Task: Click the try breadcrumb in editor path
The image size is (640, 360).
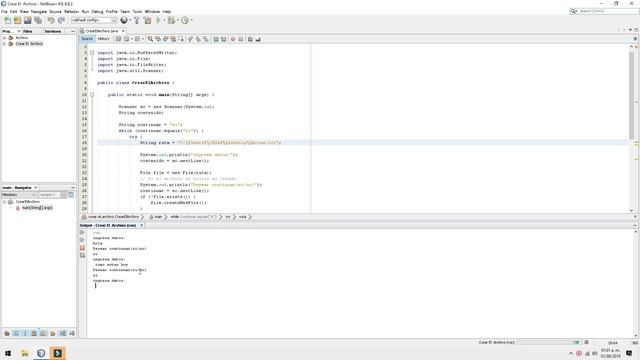Action: 228,217
